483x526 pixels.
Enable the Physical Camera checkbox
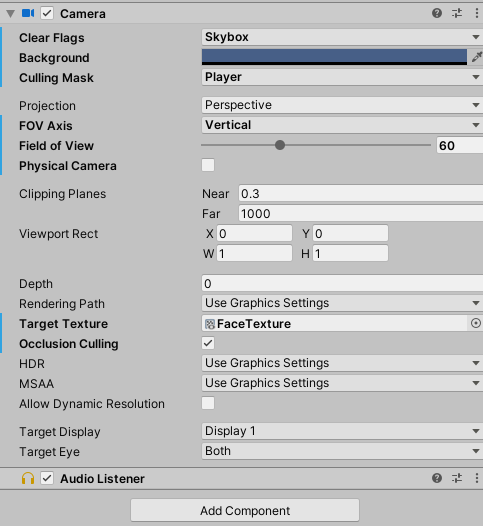208,165
